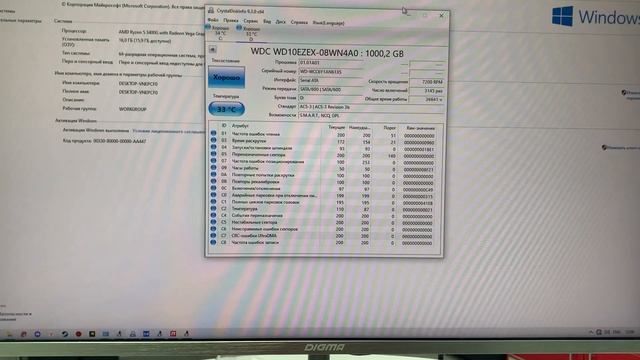Click the blue status icon for attribute C2
This screenshot has height=360, width=640.
pyautogui.click(x=213, y=208)
